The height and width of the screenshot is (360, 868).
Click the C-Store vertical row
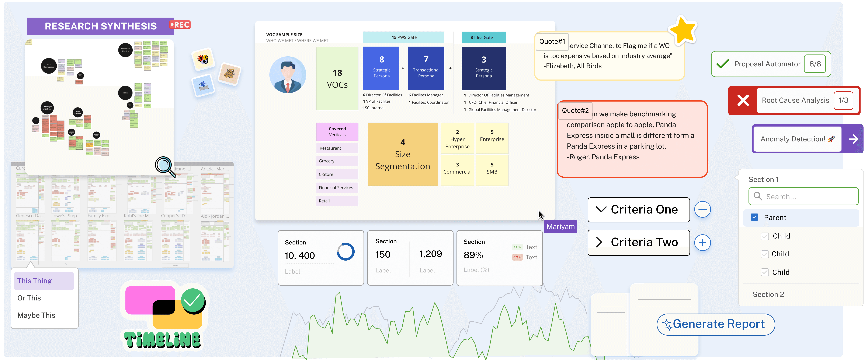pyautogui.click(x=337, y=174)
